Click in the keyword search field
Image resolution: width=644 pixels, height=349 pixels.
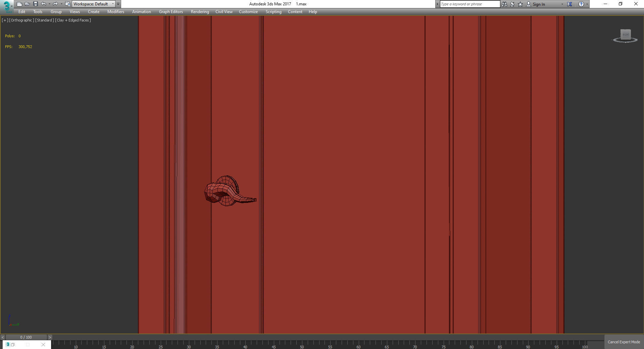[x=469, y=4]
